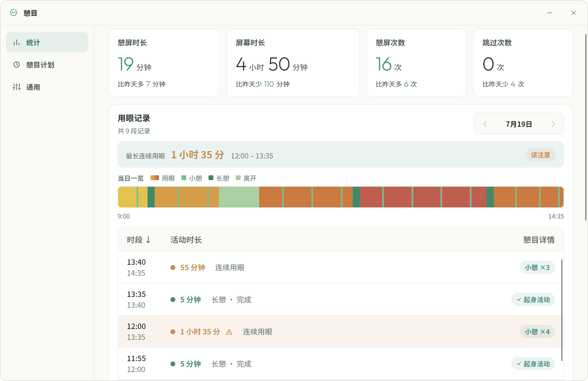
Task: Go to the next day after 7月19日
Action: pyautogui.click(x=553, y=124)
